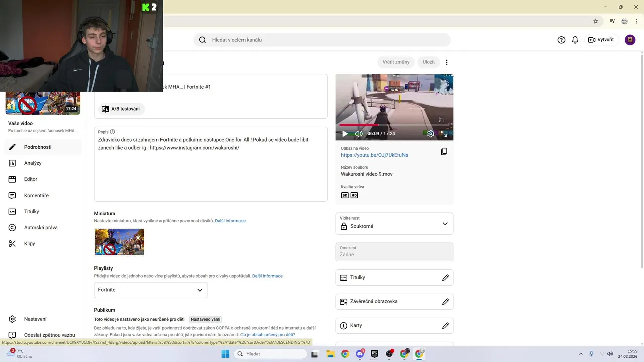Click the microphone icon in the system tray

click(x=591, y=354)
